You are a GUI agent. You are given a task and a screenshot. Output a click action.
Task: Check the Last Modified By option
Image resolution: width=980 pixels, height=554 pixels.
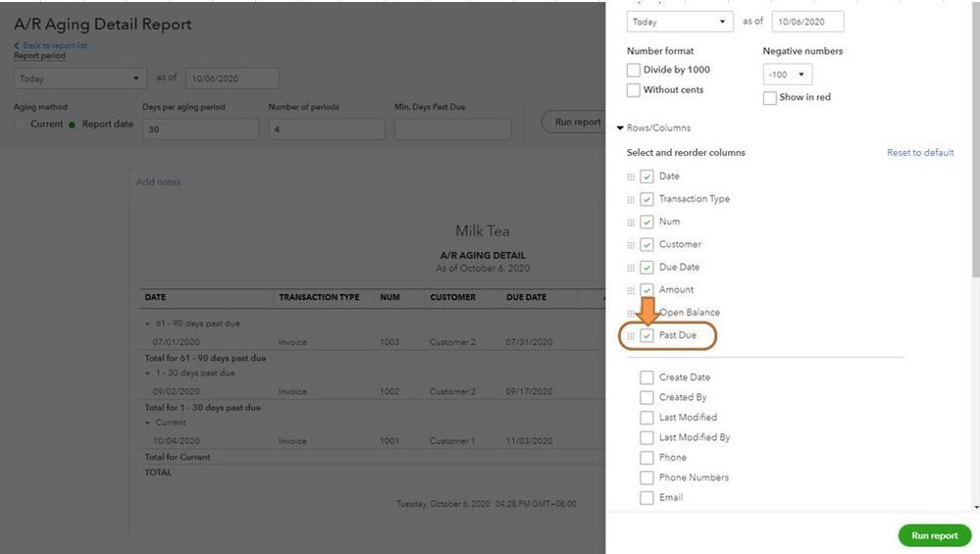[x=646, y=437]
